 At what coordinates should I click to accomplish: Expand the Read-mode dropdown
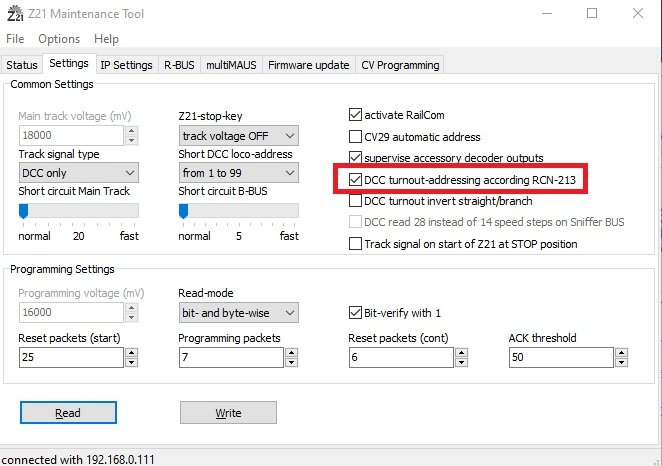(239, 313)
